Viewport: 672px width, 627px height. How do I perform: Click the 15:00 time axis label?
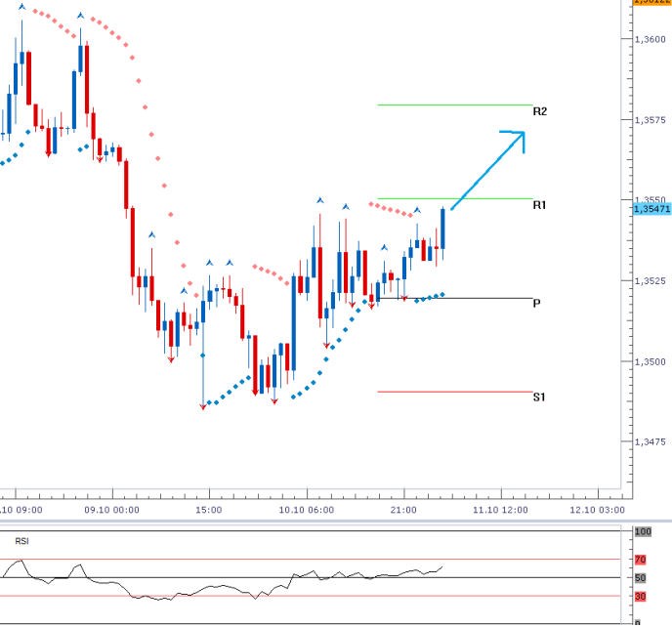(x=209, y=510)
